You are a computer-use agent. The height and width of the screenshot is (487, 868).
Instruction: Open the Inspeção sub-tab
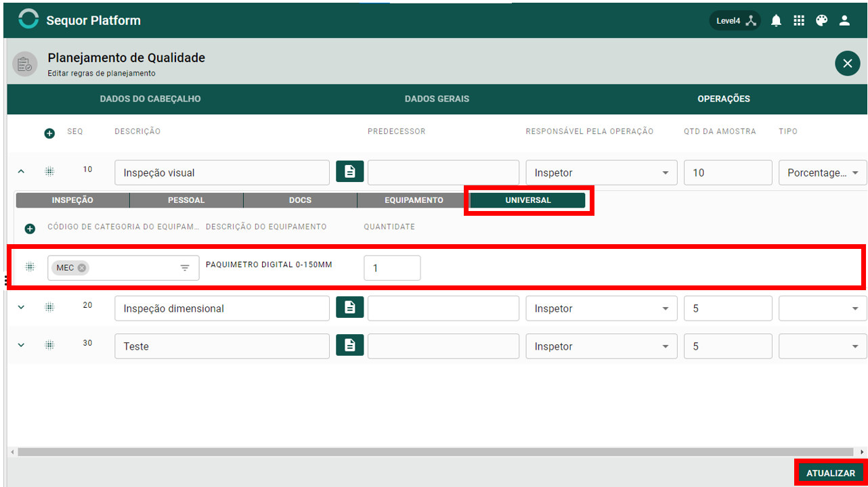click(72, 200)
